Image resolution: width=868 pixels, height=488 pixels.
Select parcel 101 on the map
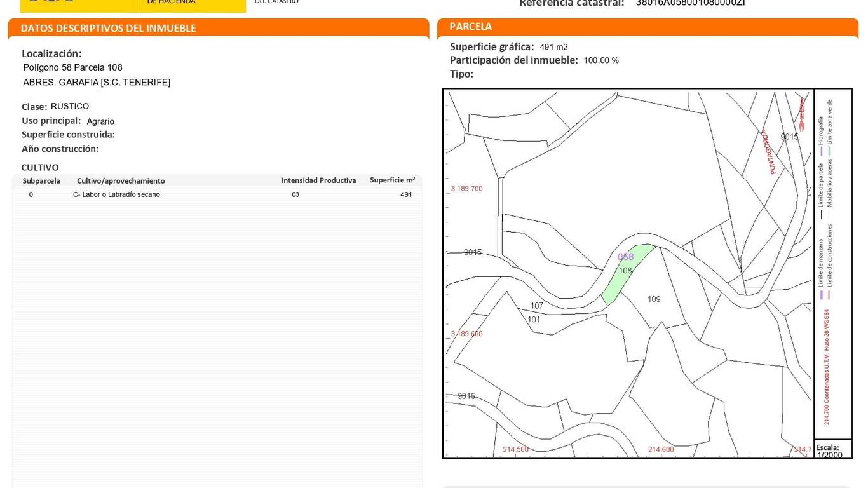point(534,320)
